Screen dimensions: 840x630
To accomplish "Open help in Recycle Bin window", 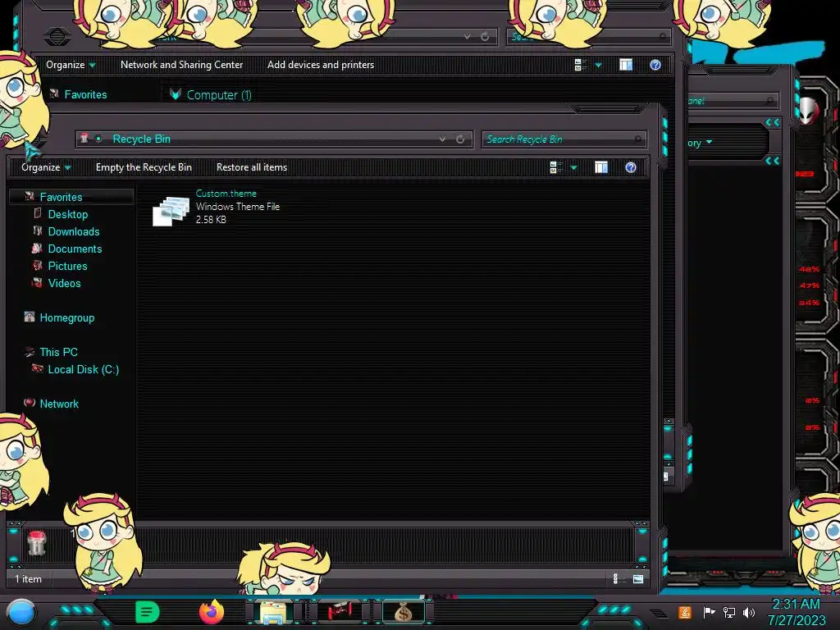I will pos(631,167).
